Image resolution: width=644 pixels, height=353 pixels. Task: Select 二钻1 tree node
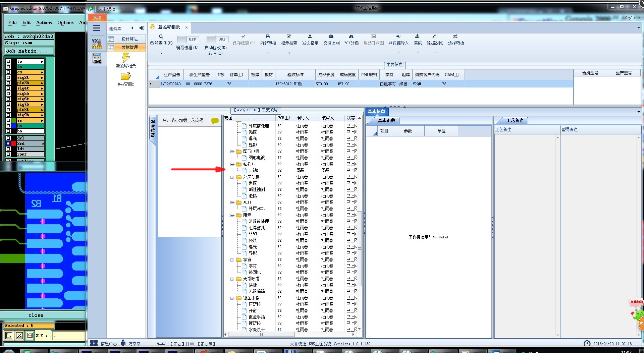point(253,170)
